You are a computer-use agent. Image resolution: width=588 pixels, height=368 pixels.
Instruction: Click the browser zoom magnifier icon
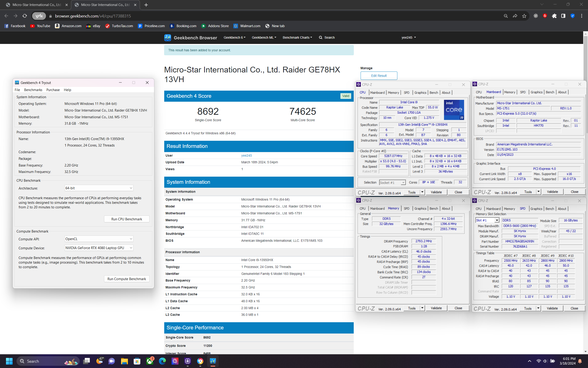click(506, 16)
